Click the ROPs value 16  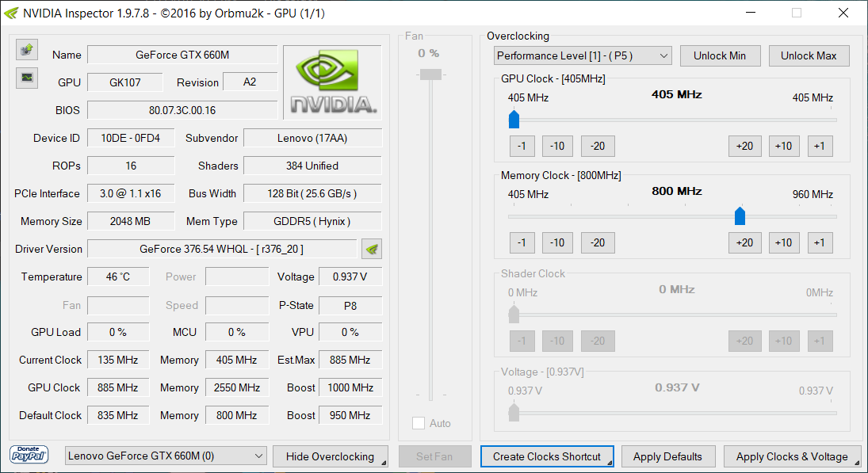131,166
